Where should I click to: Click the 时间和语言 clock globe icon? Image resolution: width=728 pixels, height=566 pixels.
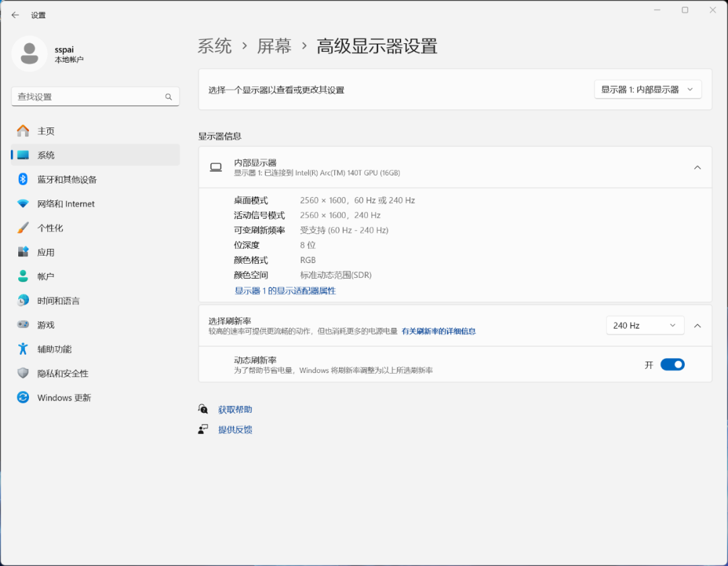23,301
